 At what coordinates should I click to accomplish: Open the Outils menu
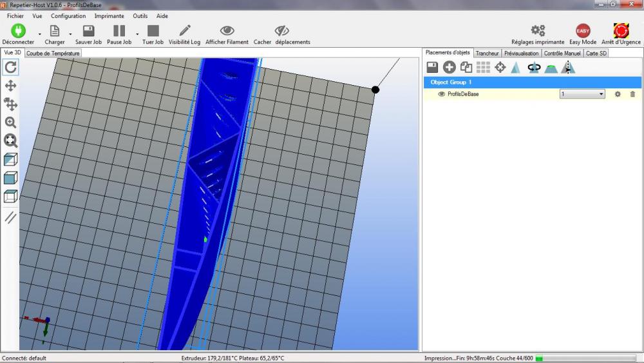(140, 16)
